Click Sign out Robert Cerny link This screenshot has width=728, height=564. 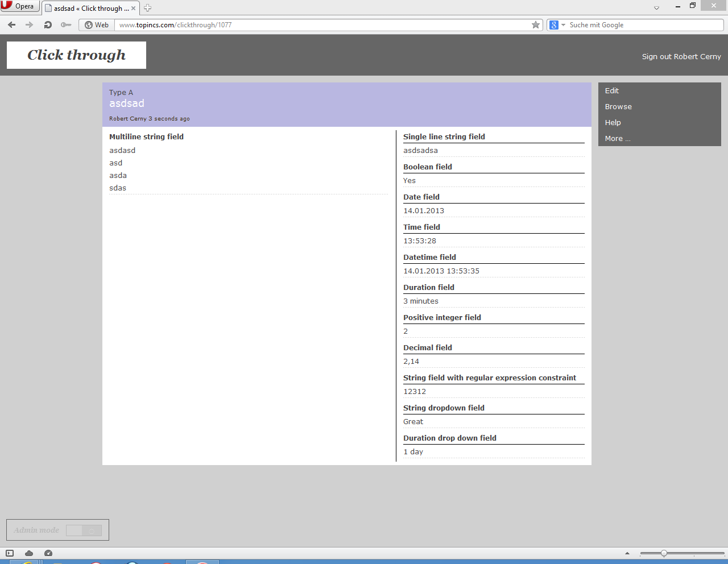click(x=681, y=57)
